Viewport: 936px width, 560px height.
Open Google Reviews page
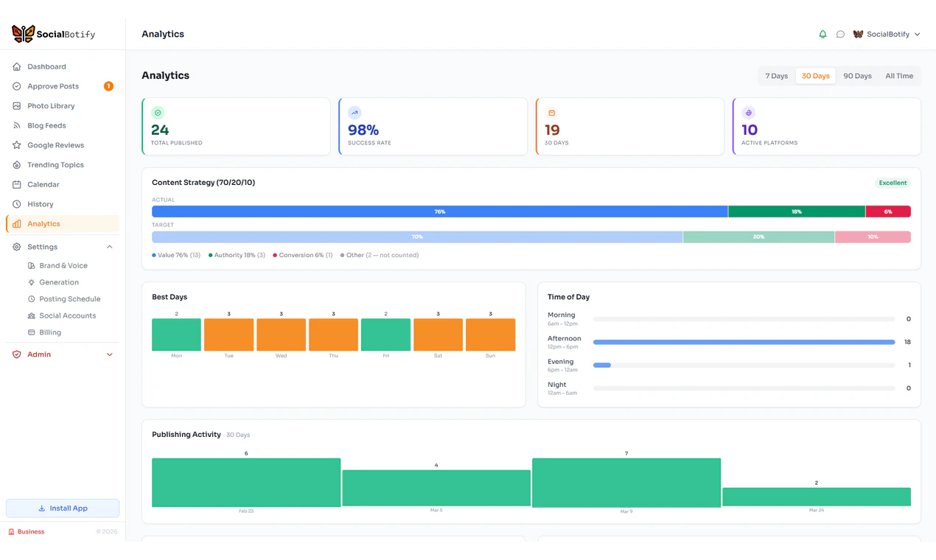coord(63,145)
